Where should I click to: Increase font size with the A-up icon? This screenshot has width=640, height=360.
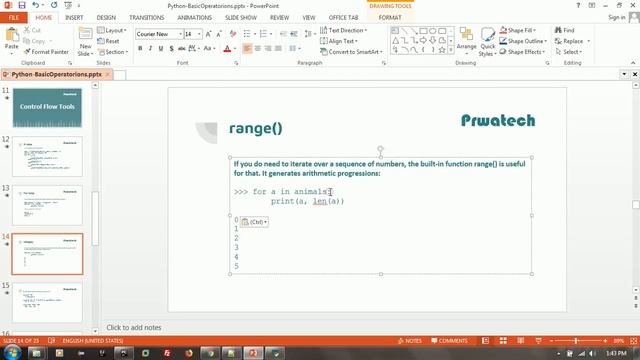208,34
